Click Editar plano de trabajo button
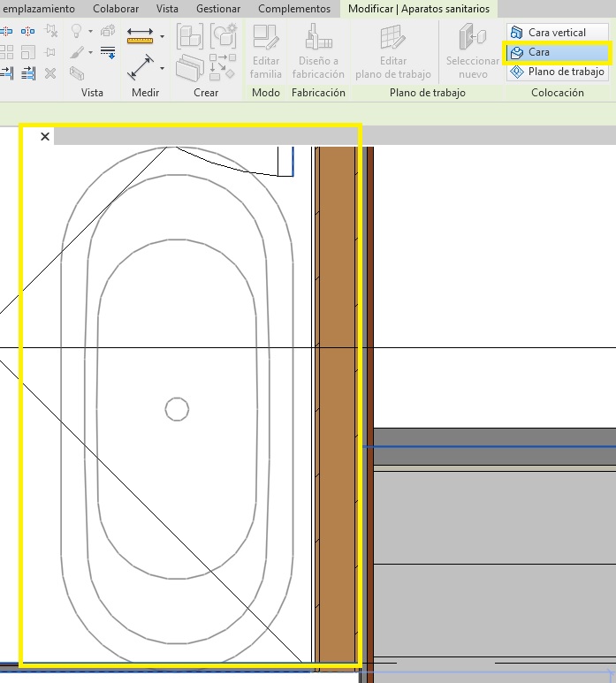Viewport: 616px width, 683px height. (x=393, y=52)
